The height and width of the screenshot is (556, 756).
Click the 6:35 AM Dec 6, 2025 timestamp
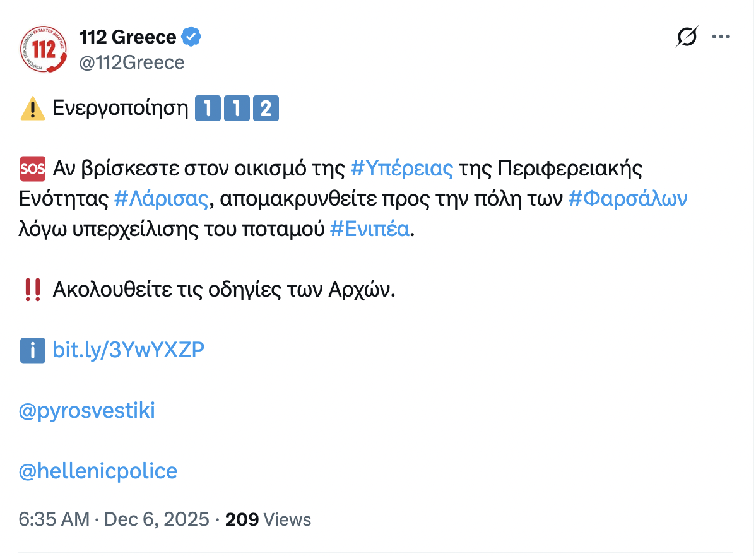tap(114, 519)
